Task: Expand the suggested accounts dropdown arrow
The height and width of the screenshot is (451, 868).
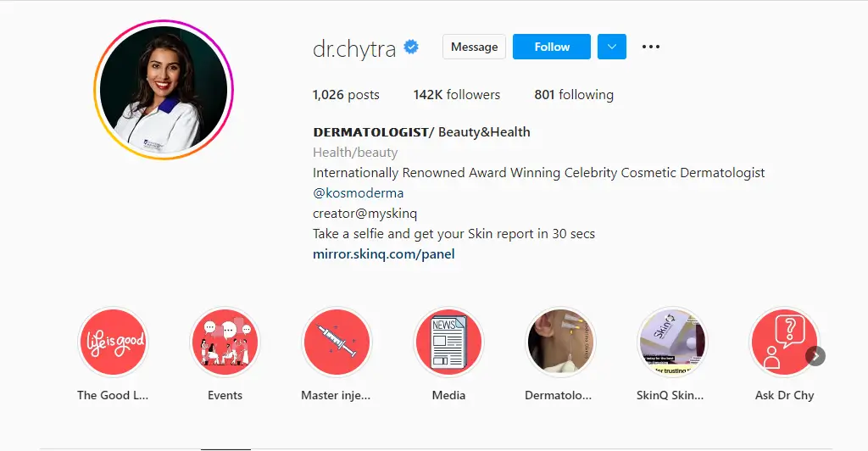Action: point(612,47)
